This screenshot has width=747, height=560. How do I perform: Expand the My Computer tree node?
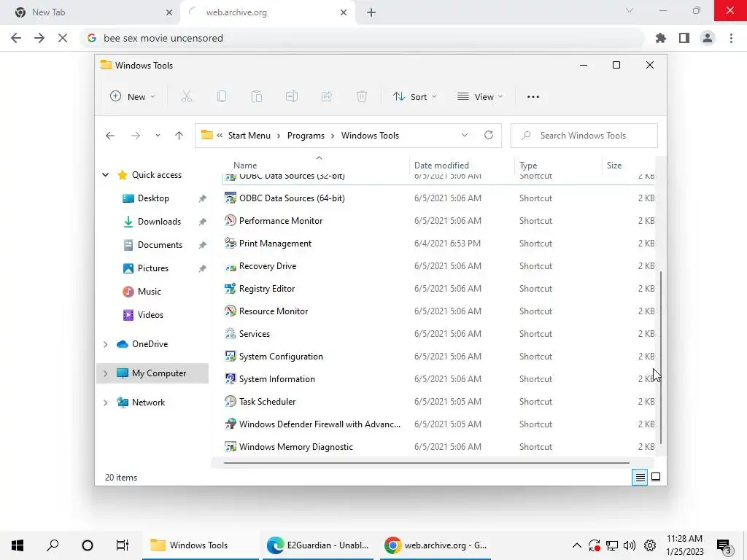pyautogui.click(x=105, y=373)
